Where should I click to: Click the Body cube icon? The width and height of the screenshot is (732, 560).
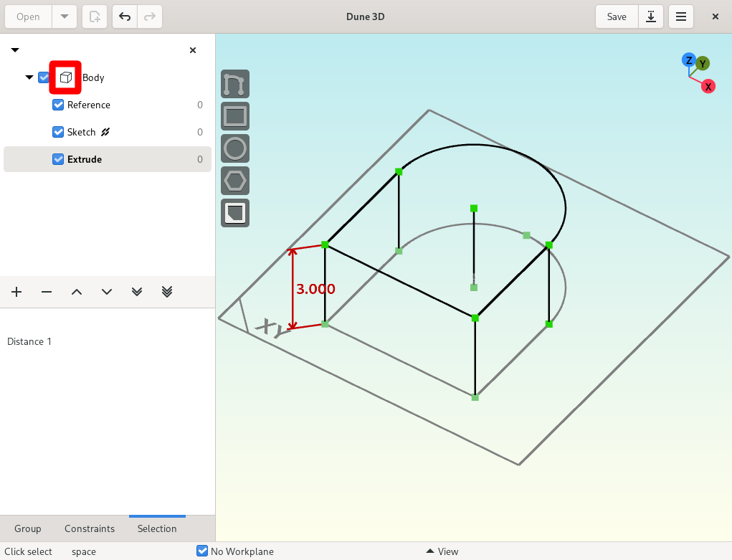tap(65, 77)
